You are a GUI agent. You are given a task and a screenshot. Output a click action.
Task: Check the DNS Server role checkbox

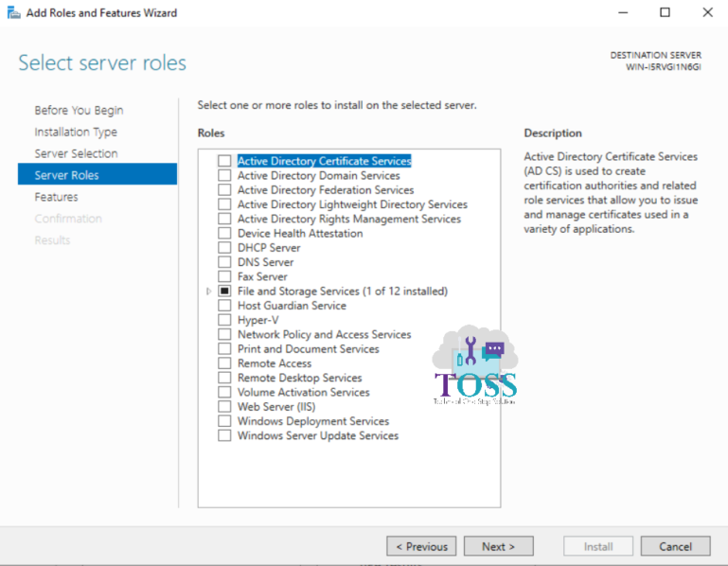pyautogui.click(x=224, y=261)
